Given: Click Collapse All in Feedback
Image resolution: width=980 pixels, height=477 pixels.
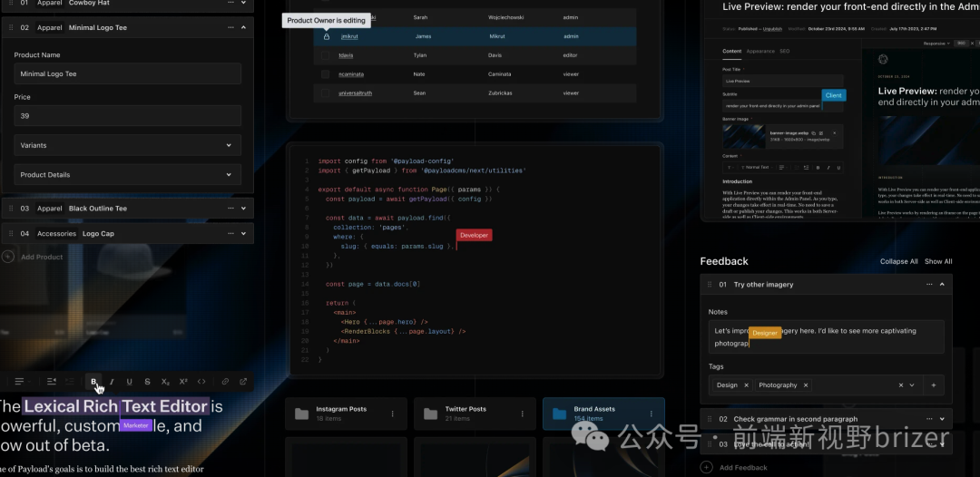Looking at the screenshot, I should (898, 261).
